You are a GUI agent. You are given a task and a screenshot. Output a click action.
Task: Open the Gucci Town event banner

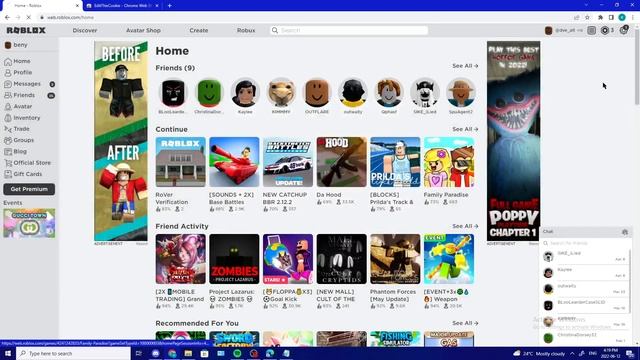[x=29, y=223]
